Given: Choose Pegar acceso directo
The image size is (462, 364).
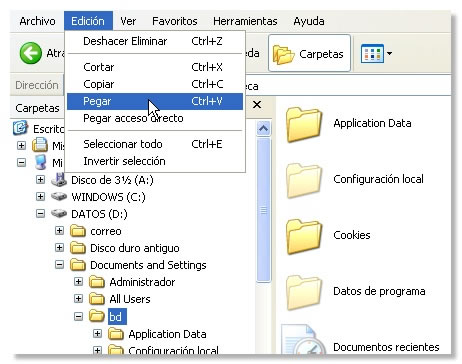Looking at the screenshot, I should click(x=155, y=118).
